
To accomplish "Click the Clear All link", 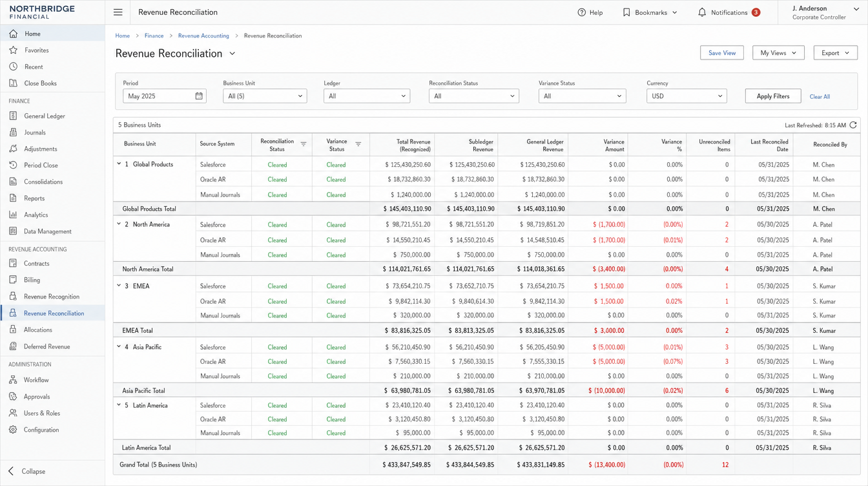I will point(820,96).
